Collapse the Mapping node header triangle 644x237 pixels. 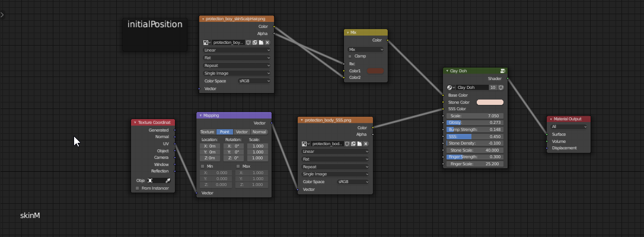coord(200,116)
